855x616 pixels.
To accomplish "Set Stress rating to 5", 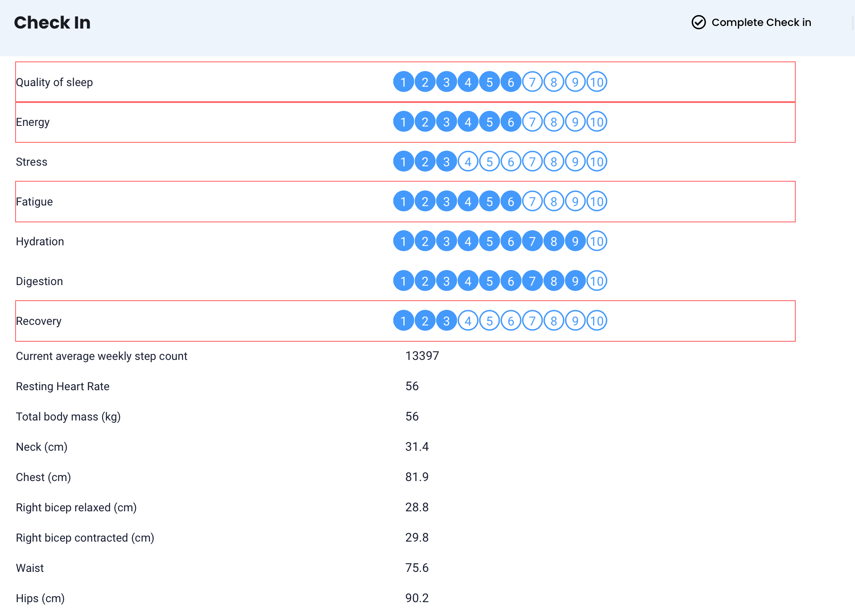I will click(x=489, y=162).
